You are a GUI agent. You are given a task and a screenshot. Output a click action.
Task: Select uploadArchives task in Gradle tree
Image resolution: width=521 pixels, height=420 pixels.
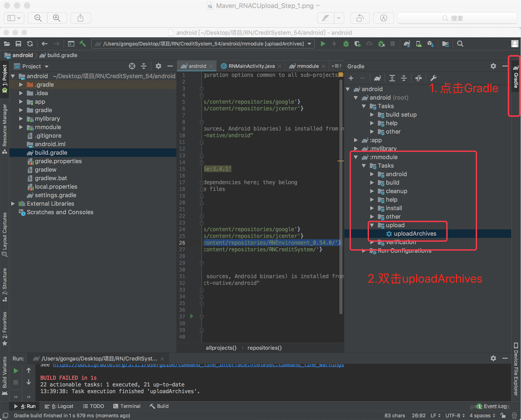click(x=415, y=234)
